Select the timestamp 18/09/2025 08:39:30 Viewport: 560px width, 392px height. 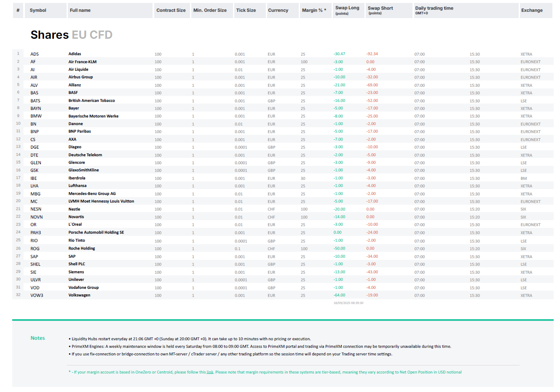tap(348, 303)
